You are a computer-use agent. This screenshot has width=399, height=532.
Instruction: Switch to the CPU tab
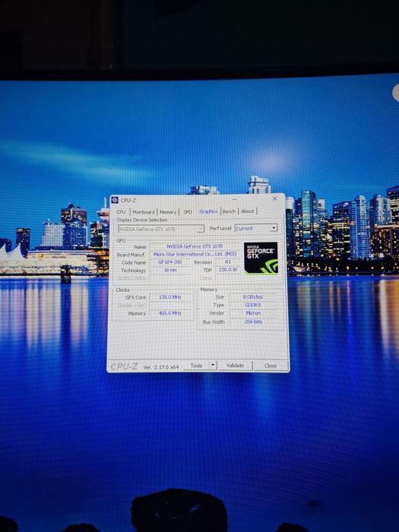121,212
